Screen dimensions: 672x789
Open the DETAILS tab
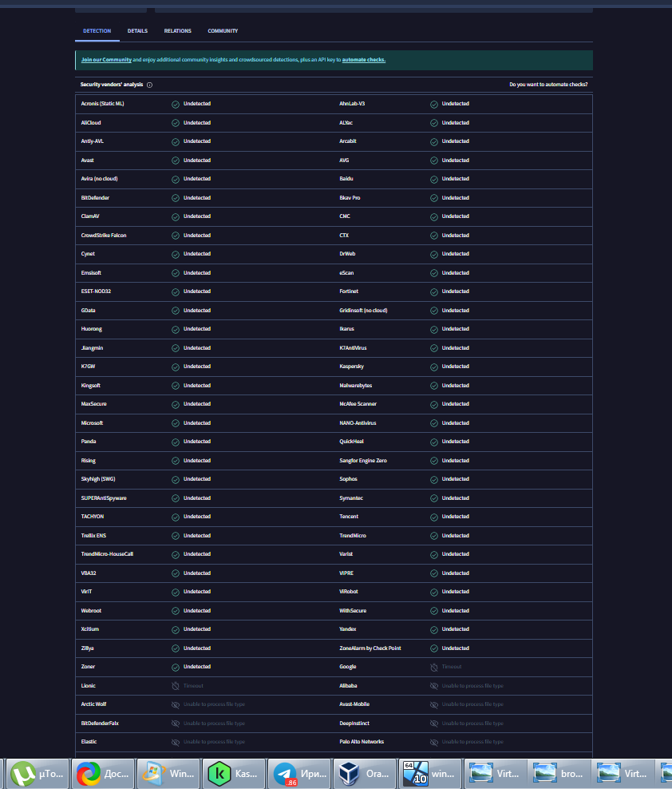coord(137,31)
